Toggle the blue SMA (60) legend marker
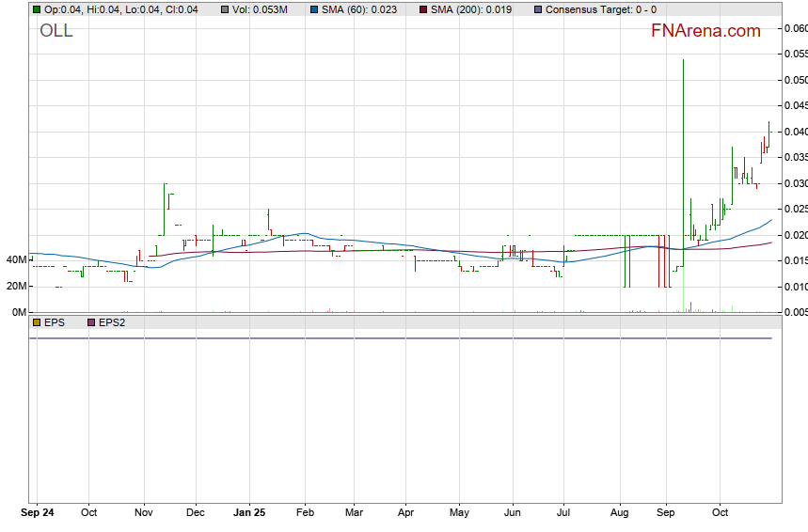Screen dimensions: 808x532 coord(313,9)
